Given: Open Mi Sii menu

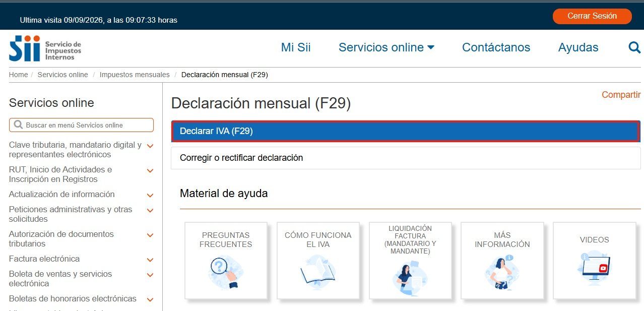Looking at the screenshot, I should [x=296, y=47].
